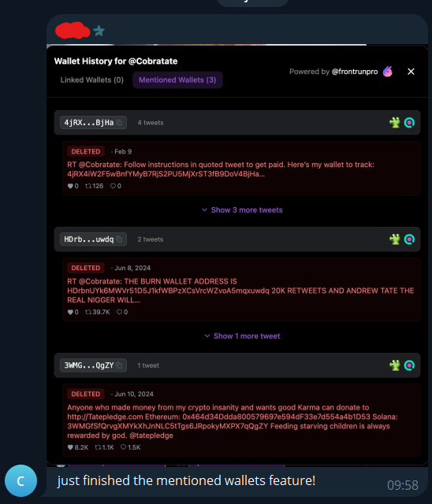
Task: Click DELETED badge on Feb 9 tweet
Action: (86, 151)
